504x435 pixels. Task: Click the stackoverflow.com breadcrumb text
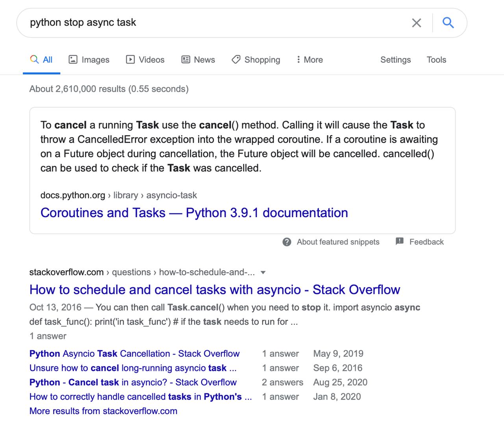[67, 272]
